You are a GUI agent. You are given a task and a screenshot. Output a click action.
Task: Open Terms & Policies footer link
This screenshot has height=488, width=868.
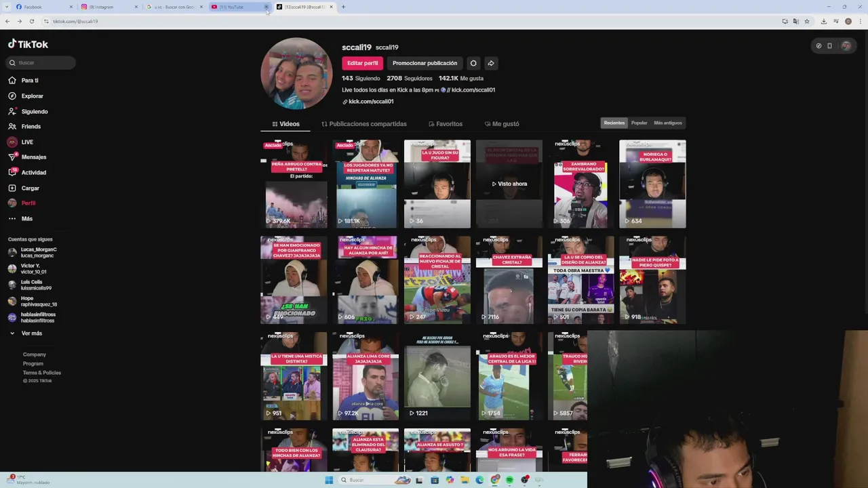42,372
